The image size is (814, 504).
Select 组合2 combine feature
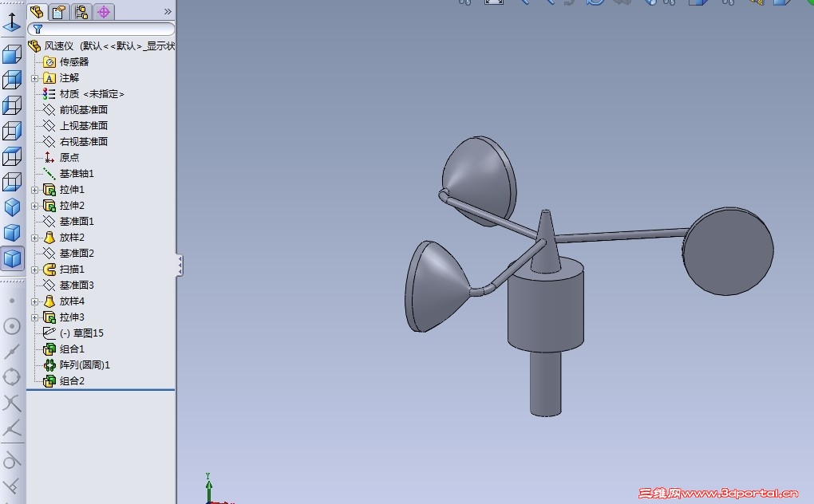(64, 381)
